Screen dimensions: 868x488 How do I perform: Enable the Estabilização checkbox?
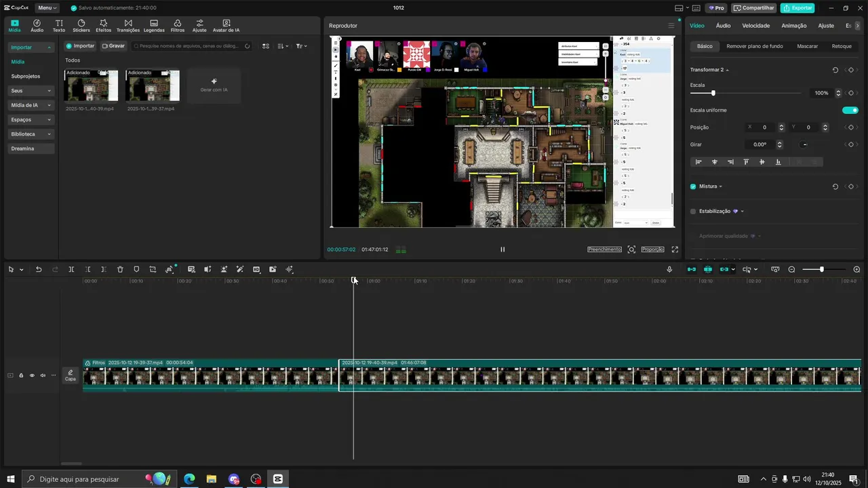[x=693, y=211]
